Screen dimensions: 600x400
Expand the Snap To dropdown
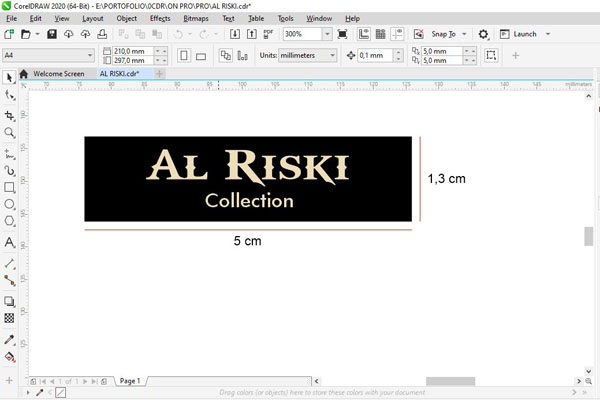click(x=464, y=34)
